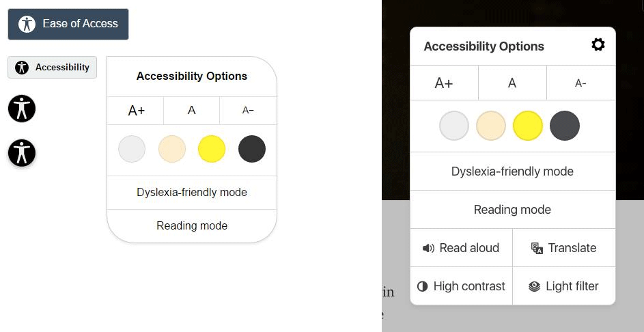Toggle the High contrast option

pyautogui.click(x=461, y=286)
